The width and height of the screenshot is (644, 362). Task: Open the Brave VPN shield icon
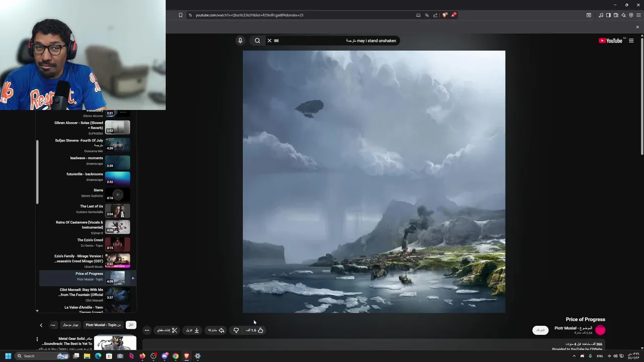[631, 15]
